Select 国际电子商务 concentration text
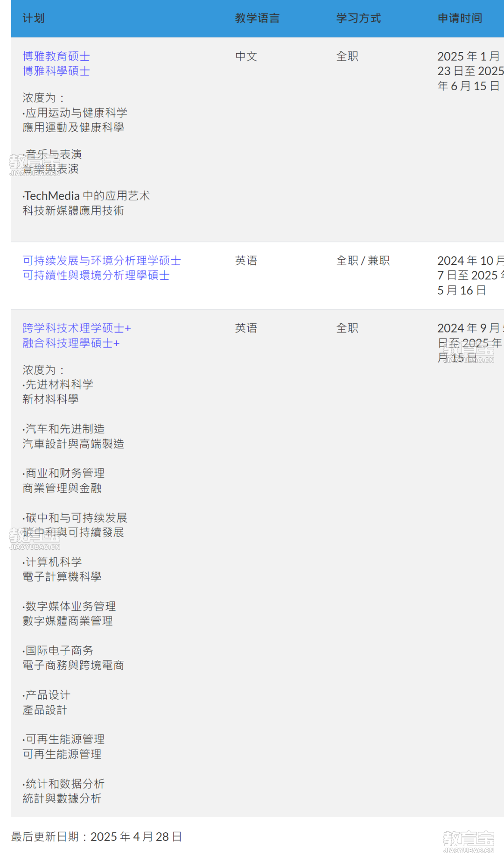504x864 pixels. click(x=59, y=651)
